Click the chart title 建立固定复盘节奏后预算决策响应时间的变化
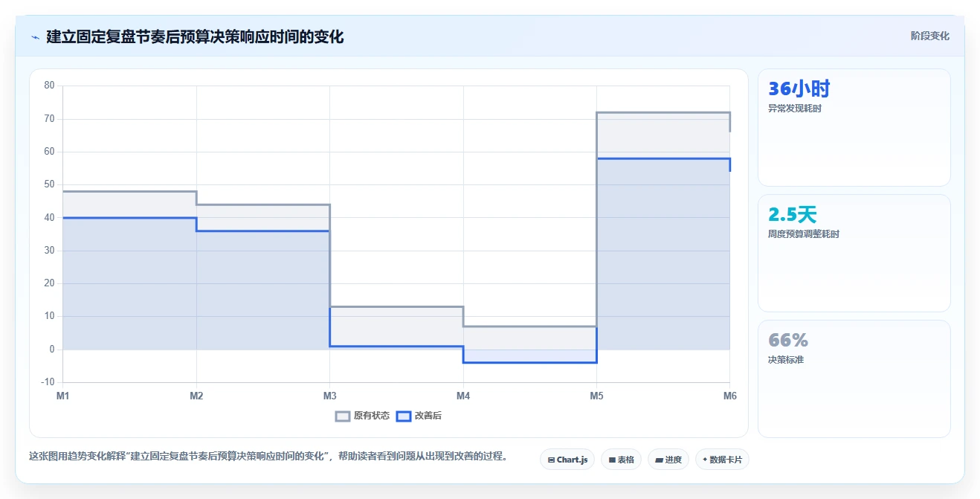Screen dimensions: 980x499 pos(195,36)
